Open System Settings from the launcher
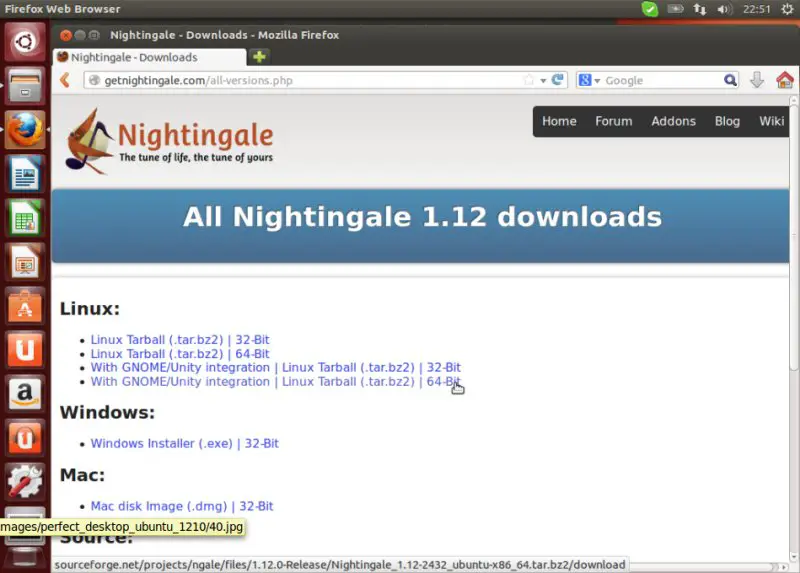800x573 pixels. click(25, 482)
